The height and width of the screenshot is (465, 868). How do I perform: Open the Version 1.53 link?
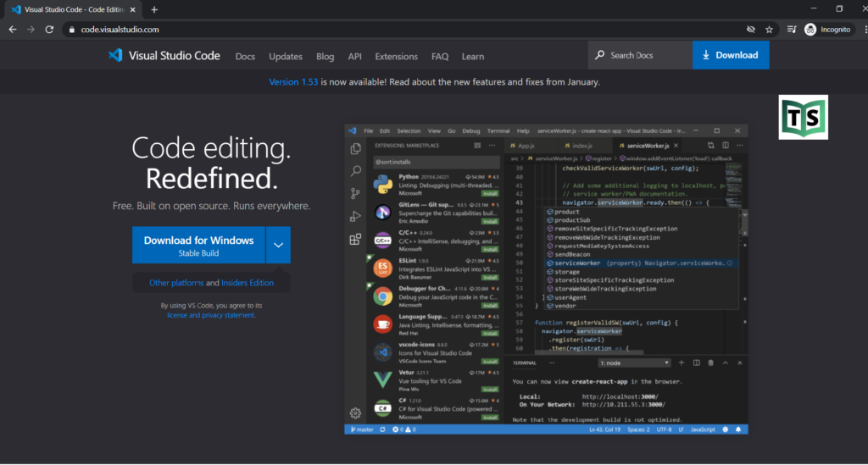point(293,82)
